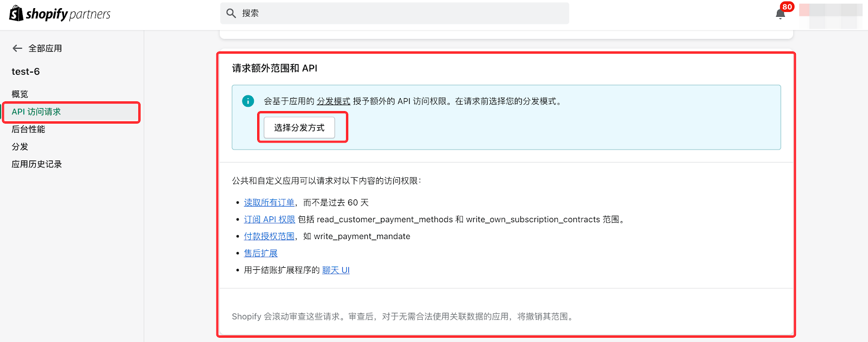Open 应用历史记录 in the sidebar
868x342 pixels.
(37, 164)
